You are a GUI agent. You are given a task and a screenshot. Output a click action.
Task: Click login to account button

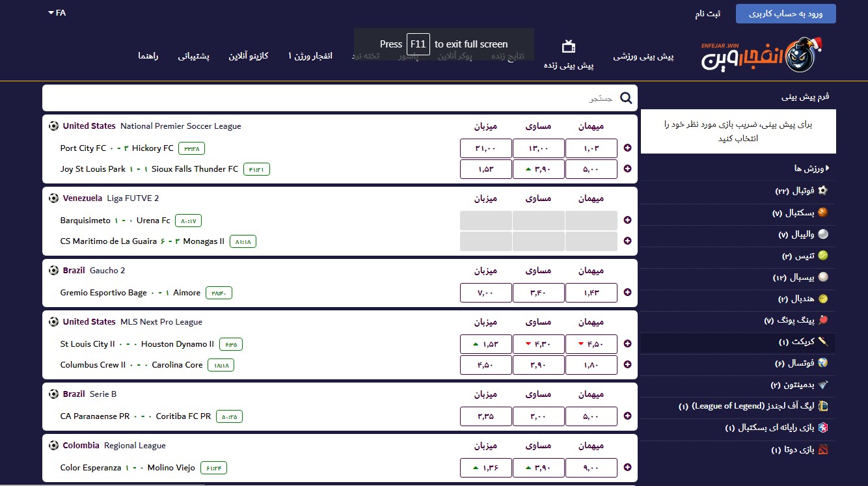point(786,14)
